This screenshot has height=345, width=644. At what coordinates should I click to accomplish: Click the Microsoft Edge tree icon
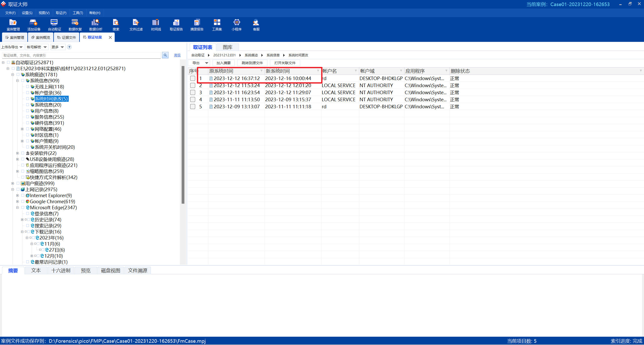coord(28,208)
